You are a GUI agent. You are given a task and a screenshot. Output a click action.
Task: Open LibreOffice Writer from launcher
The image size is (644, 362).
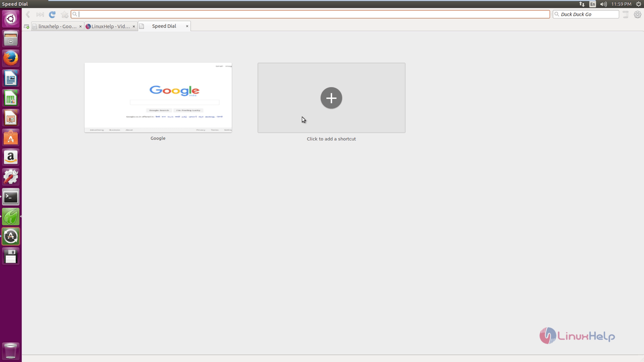11,78
